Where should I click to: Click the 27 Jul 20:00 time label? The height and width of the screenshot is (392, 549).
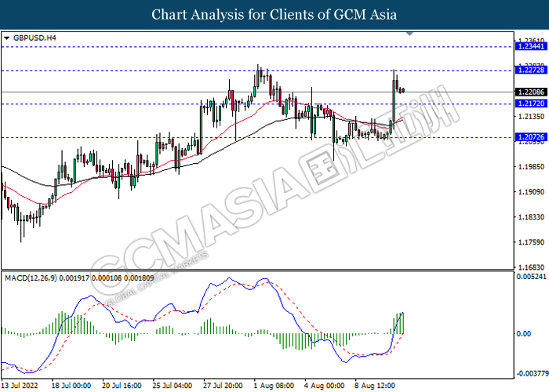223,386
